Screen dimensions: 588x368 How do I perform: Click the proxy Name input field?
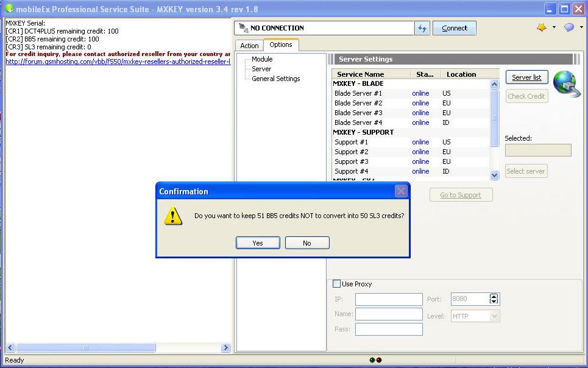(x=389, y=314)
